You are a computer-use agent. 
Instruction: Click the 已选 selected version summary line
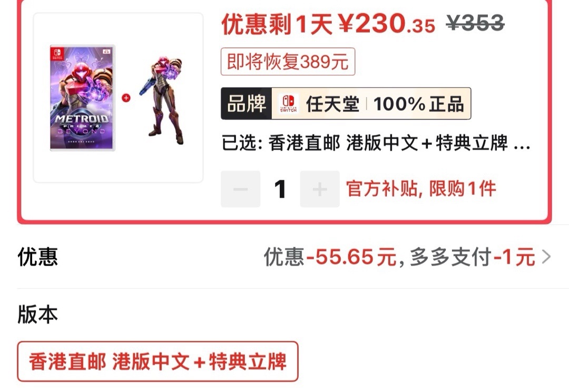376,143
